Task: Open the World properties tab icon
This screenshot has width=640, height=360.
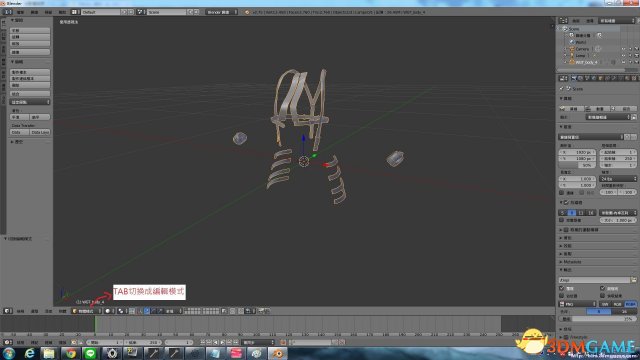Action: pyautogui.click(x=594, y=78)
